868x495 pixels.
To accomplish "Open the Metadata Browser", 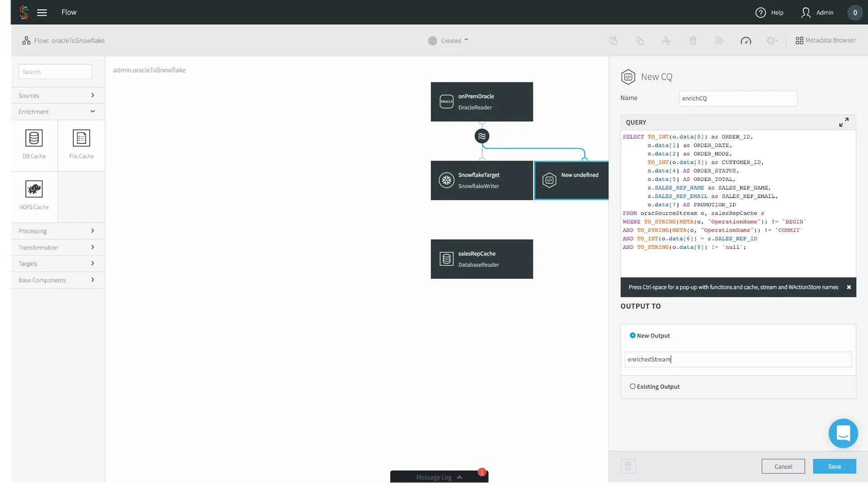I will [826, 40].
